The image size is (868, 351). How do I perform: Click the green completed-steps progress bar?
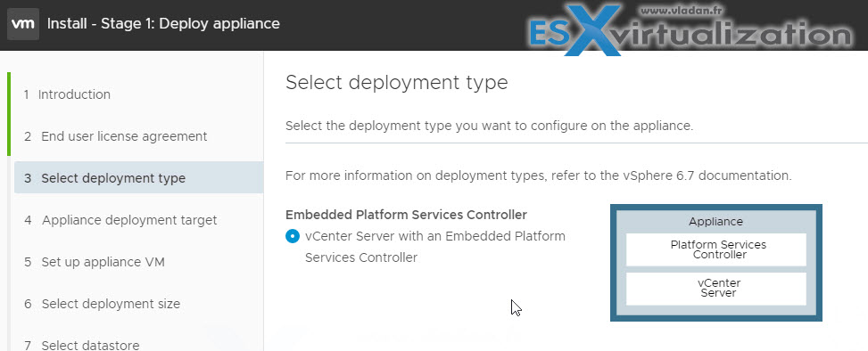coord(9,114)
